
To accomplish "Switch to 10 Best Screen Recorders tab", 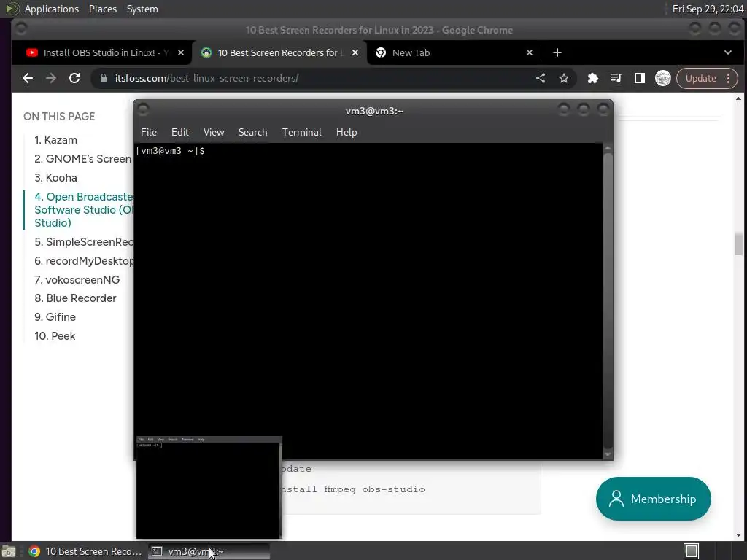I will pyautogui.click(x=279, y=52).
